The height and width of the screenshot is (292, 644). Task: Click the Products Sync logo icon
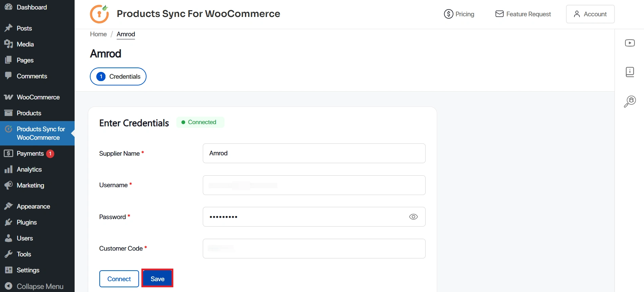pyautogui.click(x=99, y=14)
